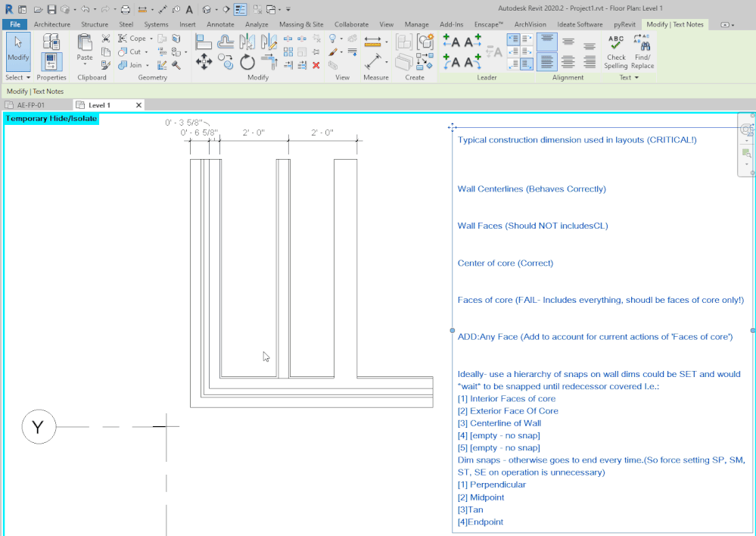This screenshot has height=536, width=756.
Task: Toggle Thin Lines in quick access toolbar
Action: [240, 9]
